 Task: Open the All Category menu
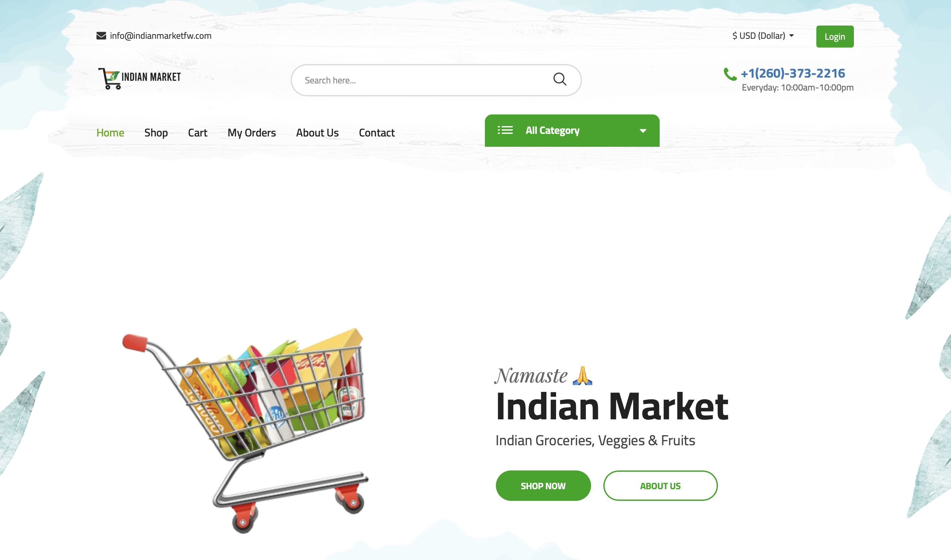pos(572,131)
